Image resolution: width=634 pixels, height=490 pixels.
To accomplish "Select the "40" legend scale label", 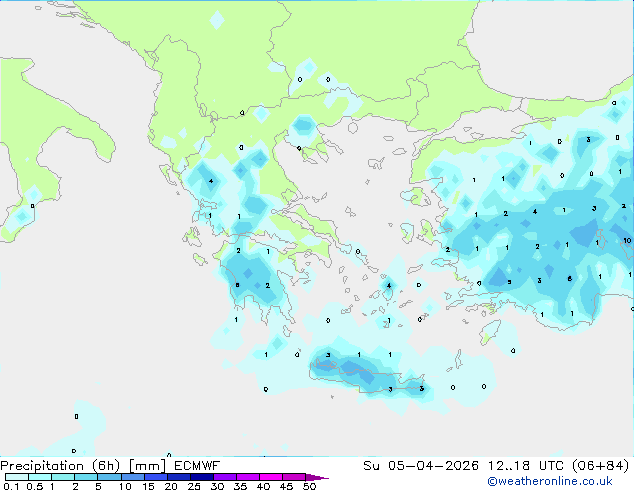I will pos(263,486).
